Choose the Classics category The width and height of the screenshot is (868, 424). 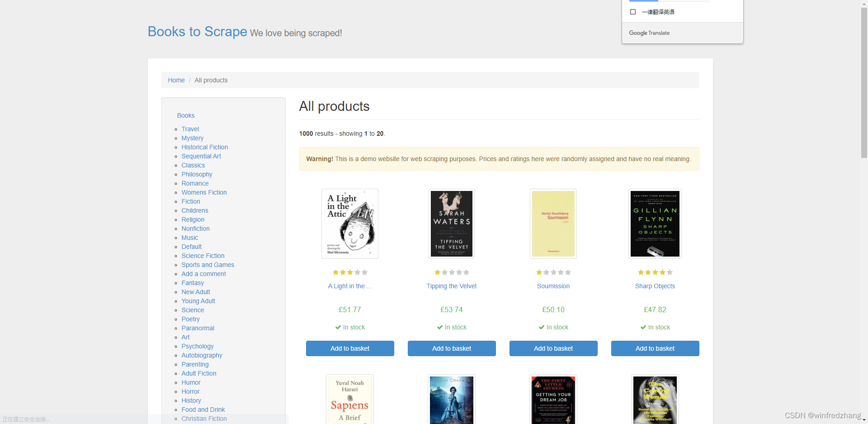pos(193,165)
